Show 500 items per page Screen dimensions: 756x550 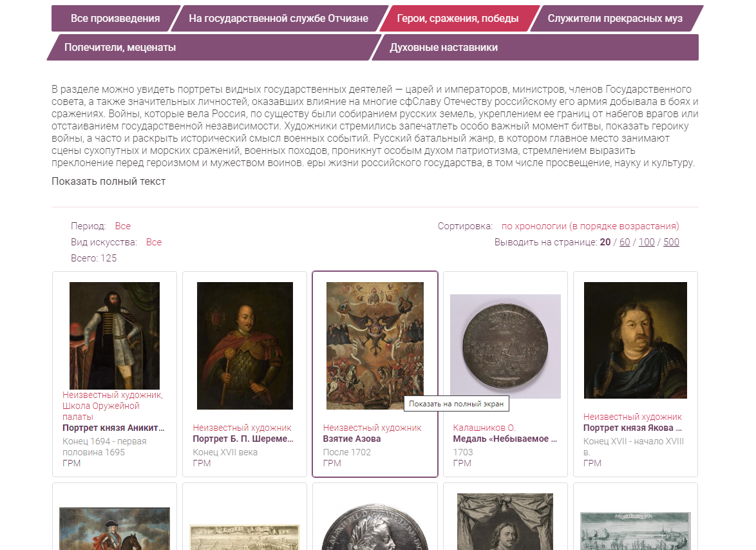(x=671, y=242)
